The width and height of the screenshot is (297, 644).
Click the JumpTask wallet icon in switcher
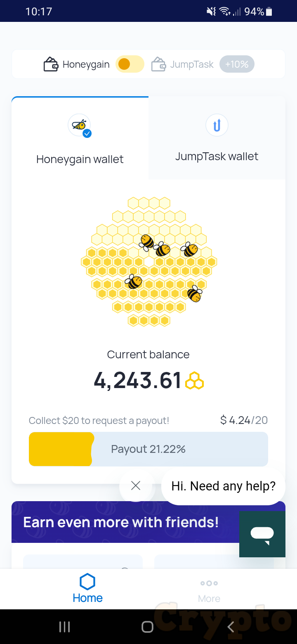pos(159,64)
